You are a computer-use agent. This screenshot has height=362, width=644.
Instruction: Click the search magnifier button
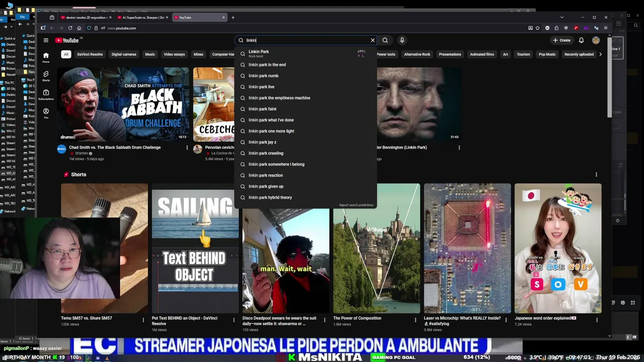click(x=385, y=40)
